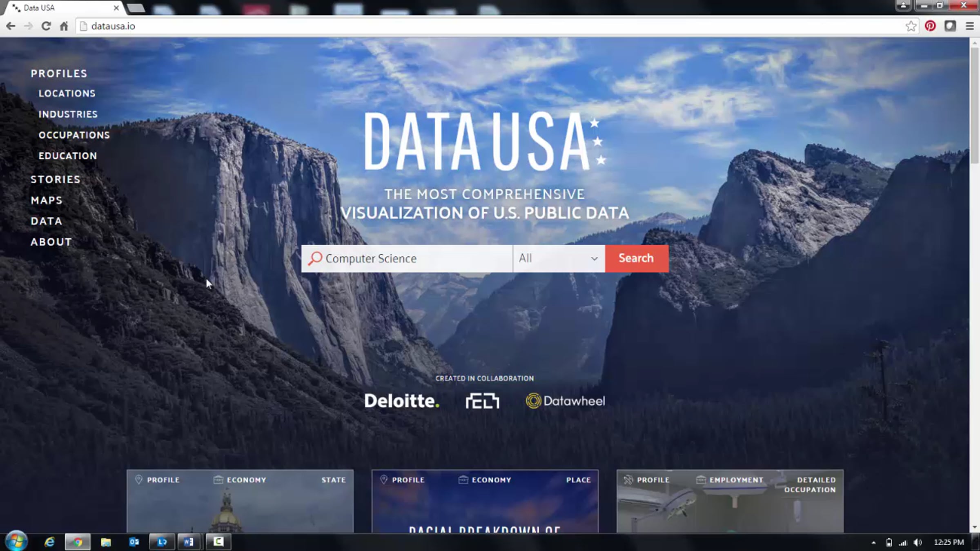Open Internet Explorer from taskbar
This screenshot has width=980, height=551.
pos(49,542)
